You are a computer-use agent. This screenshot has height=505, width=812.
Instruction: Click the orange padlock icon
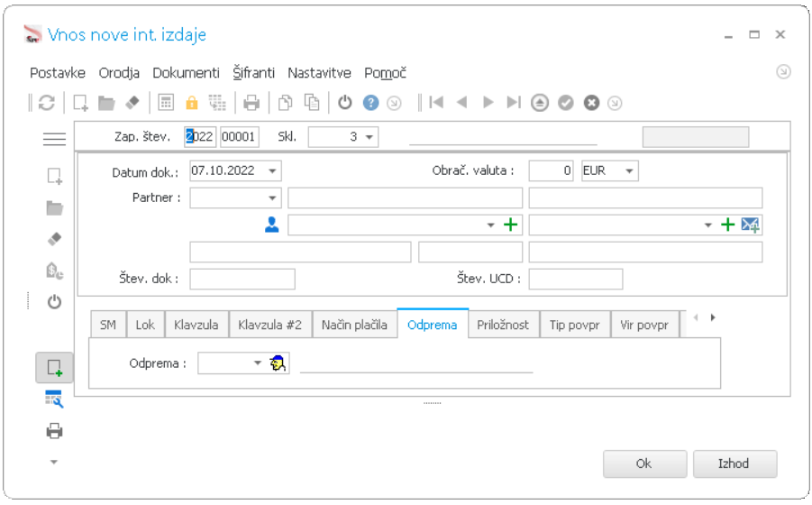(192, 103)
